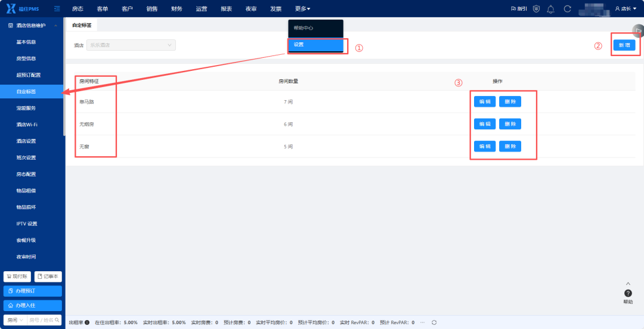Click the 新增 button
This screenshot has width=644, height=329.
coord(624,45)
